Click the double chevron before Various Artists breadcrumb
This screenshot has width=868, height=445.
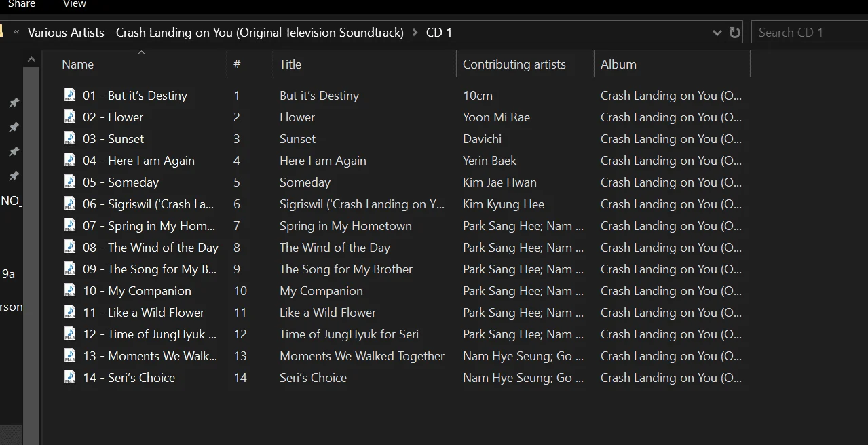[x=16, y=33]
